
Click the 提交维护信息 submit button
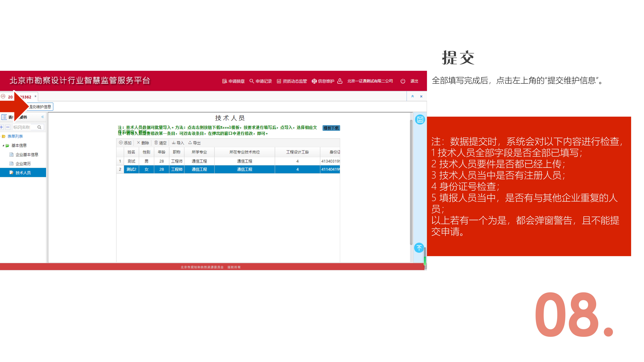[x=40, y=107]
